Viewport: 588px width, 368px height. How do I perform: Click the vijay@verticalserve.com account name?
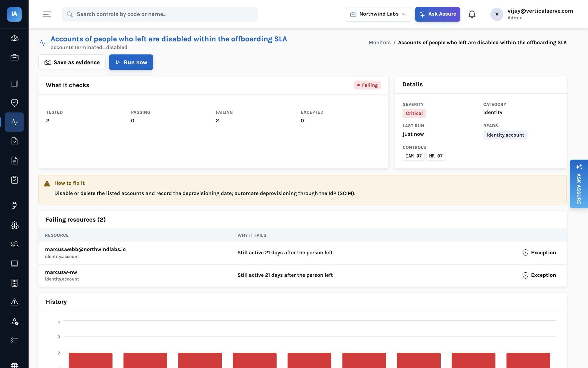[540, 11]
